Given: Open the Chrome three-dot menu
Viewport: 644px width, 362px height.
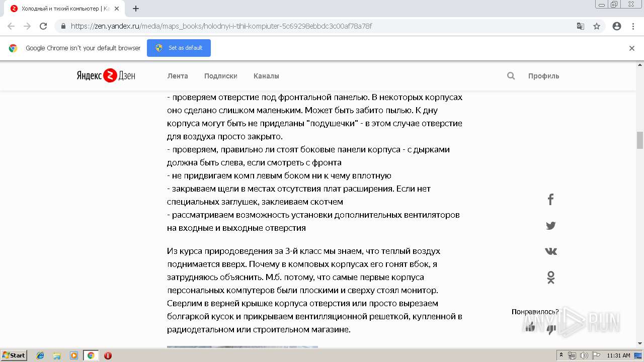Looking at the screenshot, I should point(633,26).
